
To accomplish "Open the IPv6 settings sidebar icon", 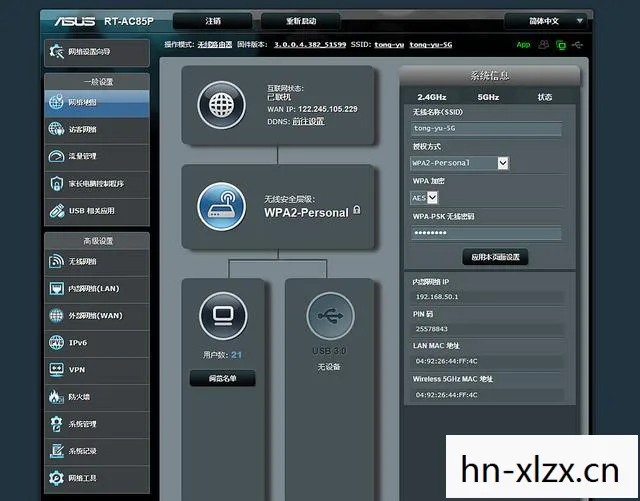I will (x=56, y=342).
